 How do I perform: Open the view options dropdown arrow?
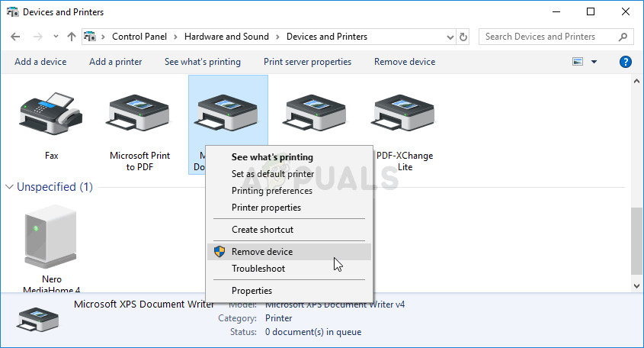point(594,62)
